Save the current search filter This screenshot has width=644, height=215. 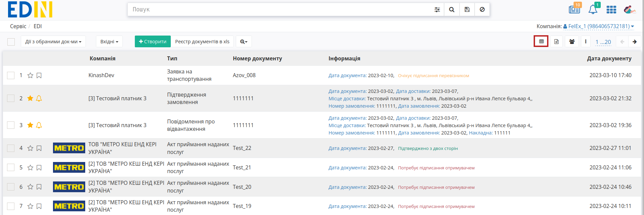(x=467, y=10)
